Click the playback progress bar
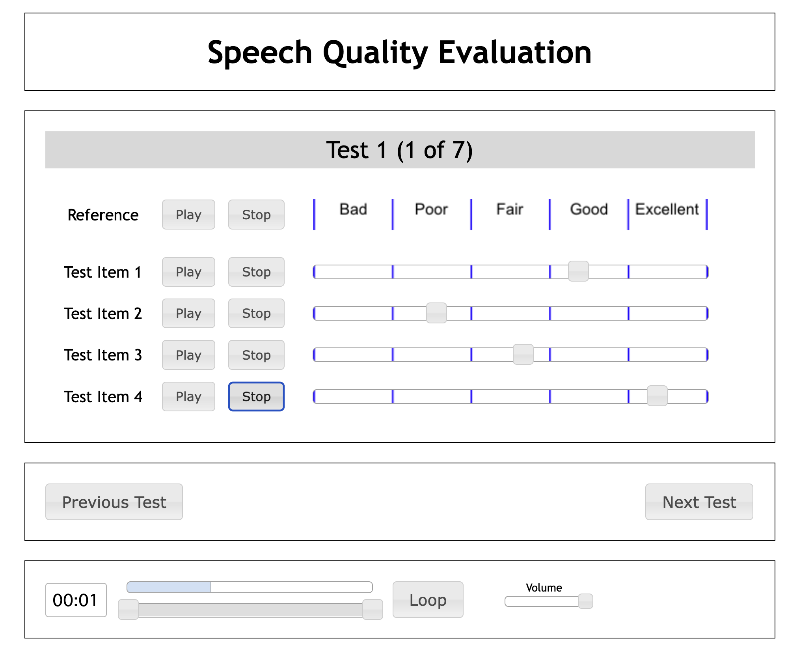This screenshot has height=672, width=801. (250, 587)
